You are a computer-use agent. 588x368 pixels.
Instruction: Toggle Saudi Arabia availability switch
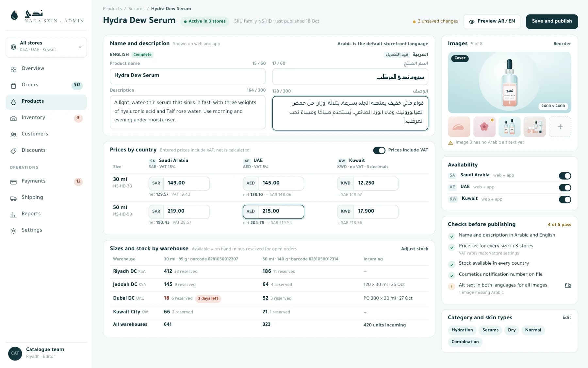click(x=565, y=176)
